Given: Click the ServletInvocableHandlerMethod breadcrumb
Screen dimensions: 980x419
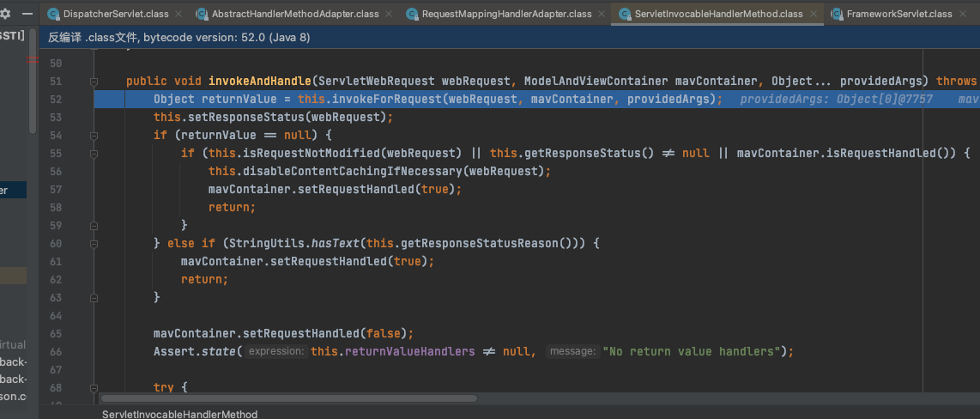Looking at the screenshot, I should [179, 414].
